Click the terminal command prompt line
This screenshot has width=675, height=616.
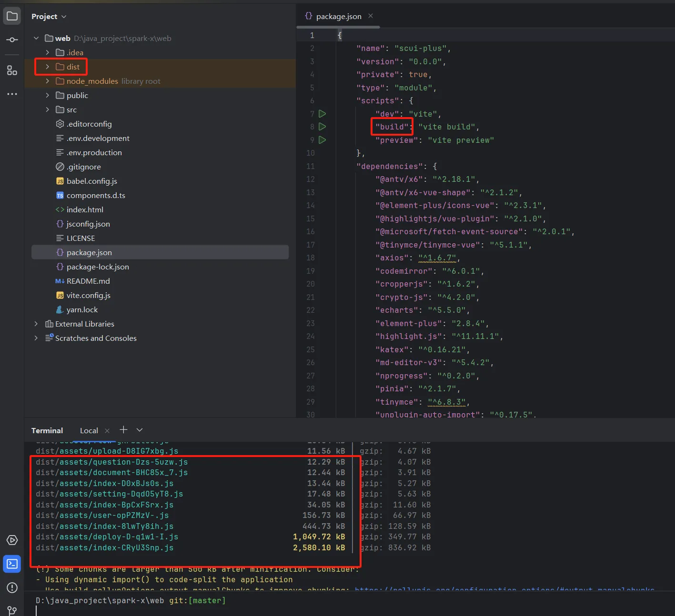coord(131,601)
